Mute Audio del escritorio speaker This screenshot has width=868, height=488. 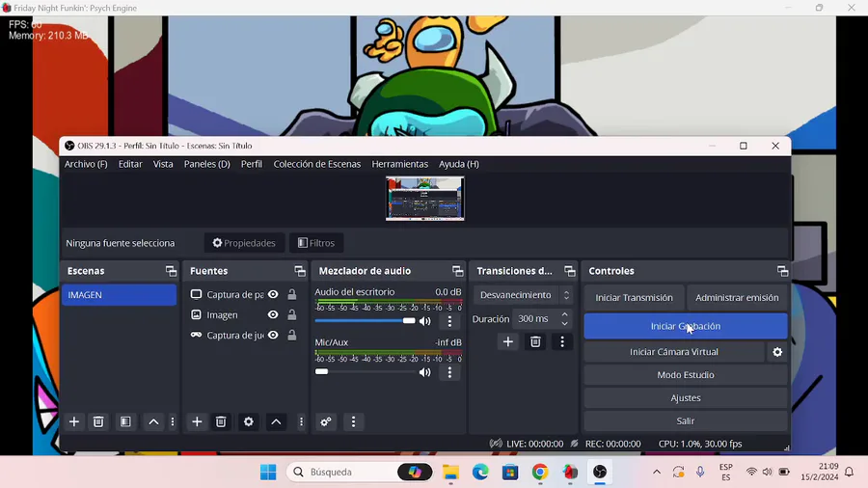coord(424,321)
